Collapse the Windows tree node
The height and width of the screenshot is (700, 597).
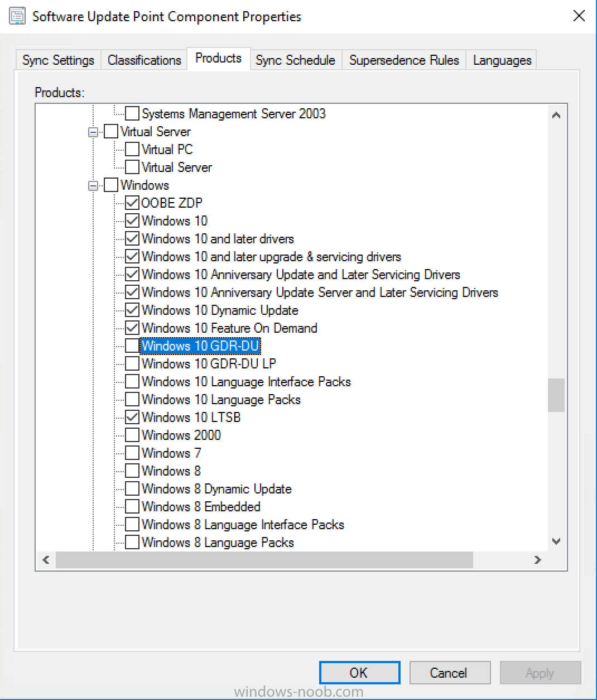[93, 186]
